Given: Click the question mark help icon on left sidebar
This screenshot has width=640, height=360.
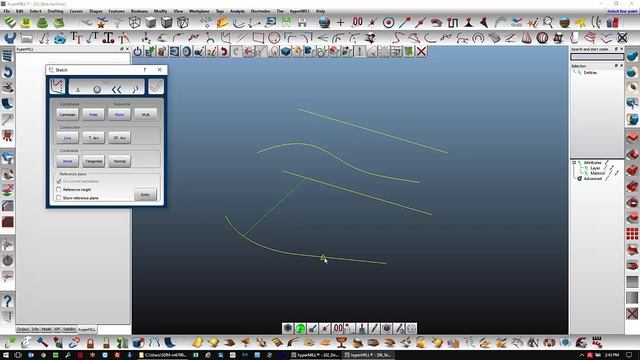Looking at the screenshot, I should pyautogui.click(x=7, y=301).
